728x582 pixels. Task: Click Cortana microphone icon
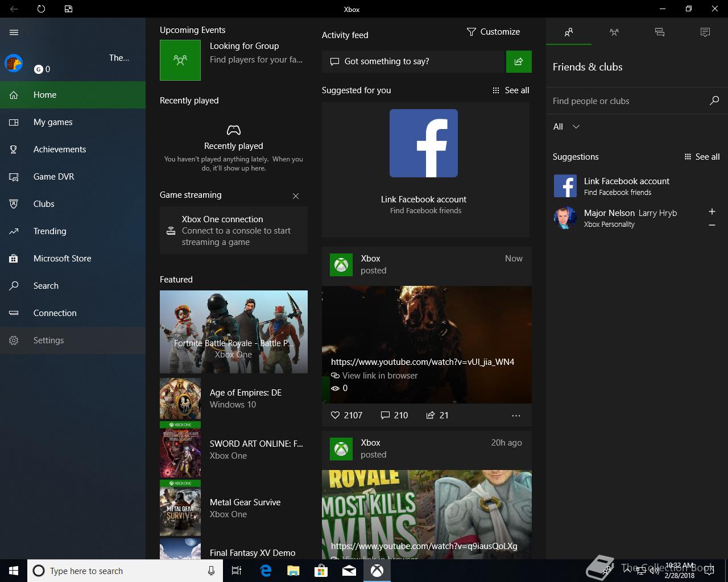(x=211, y=571)
